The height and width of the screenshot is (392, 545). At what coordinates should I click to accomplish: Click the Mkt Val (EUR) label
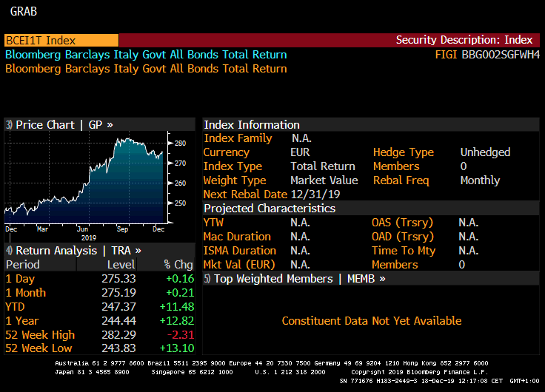239,265
